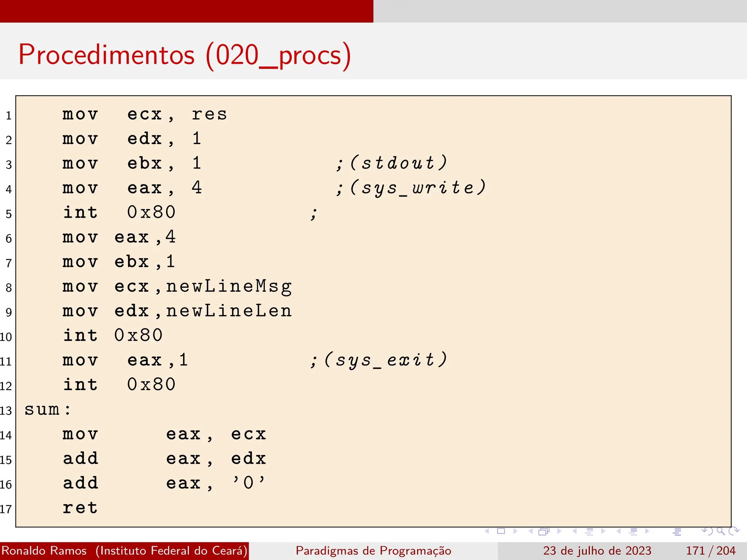747x560 pixels.
Task: Click the magnifier search navigation icon
Action: point(721,531)
